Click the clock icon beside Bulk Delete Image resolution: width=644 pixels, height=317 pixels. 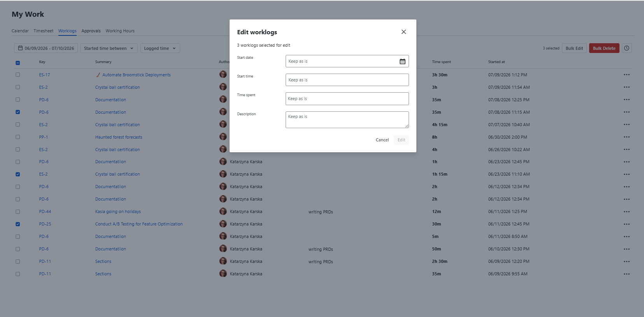(x=626, y=48)
